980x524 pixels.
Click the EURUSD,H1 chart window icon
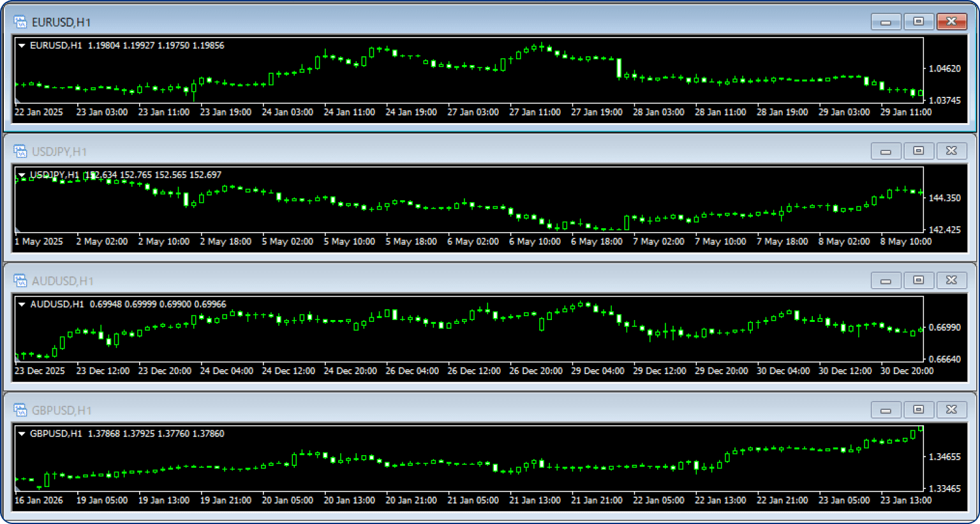[x=20, y=22]
